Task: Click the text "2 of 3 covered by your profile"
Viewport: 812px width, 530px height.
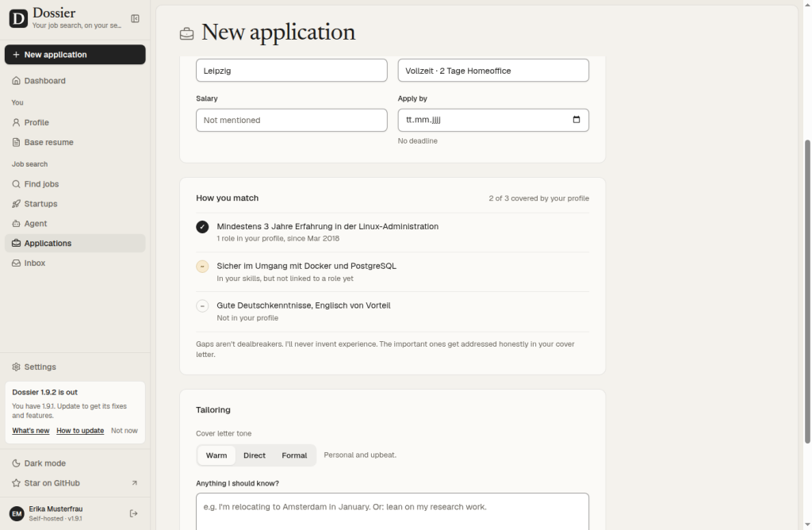Action: pos(539,198)
